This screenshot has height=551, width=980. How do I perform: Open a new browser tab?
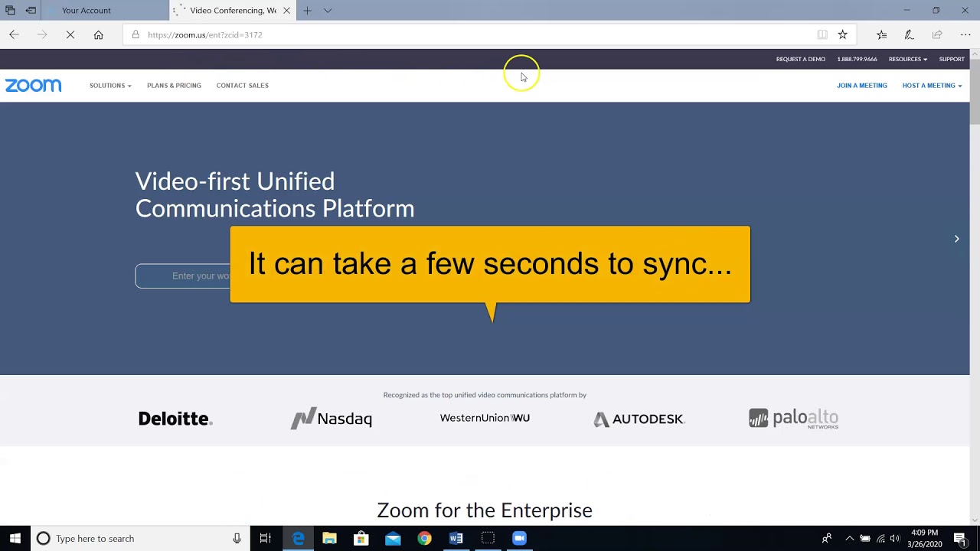307,11
